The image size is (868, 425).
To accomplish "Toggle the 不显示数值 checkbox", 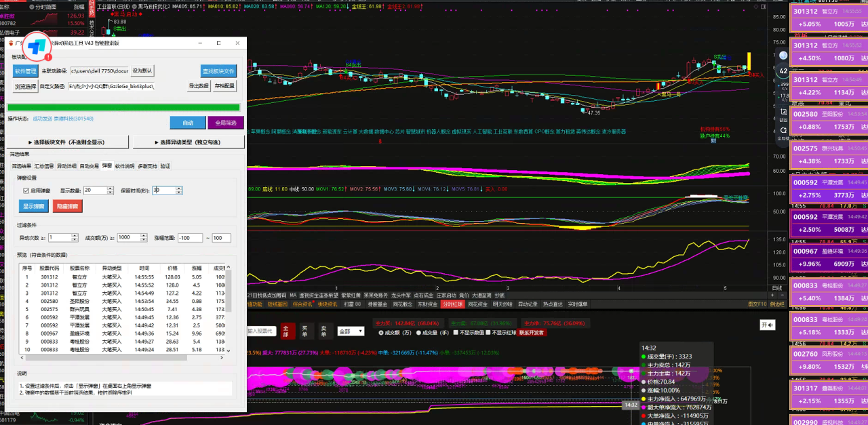I will coord(456,333).
